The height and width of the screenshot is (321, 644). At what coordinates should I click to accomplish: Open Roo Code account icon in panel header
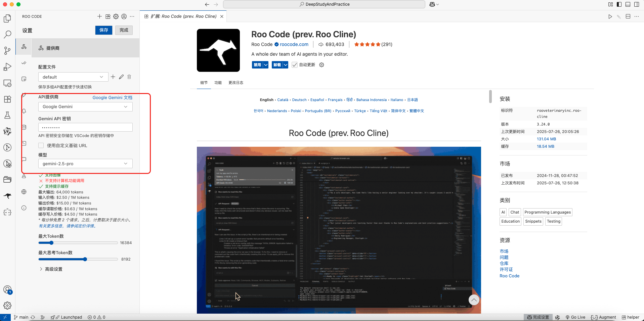coord(124,16)
